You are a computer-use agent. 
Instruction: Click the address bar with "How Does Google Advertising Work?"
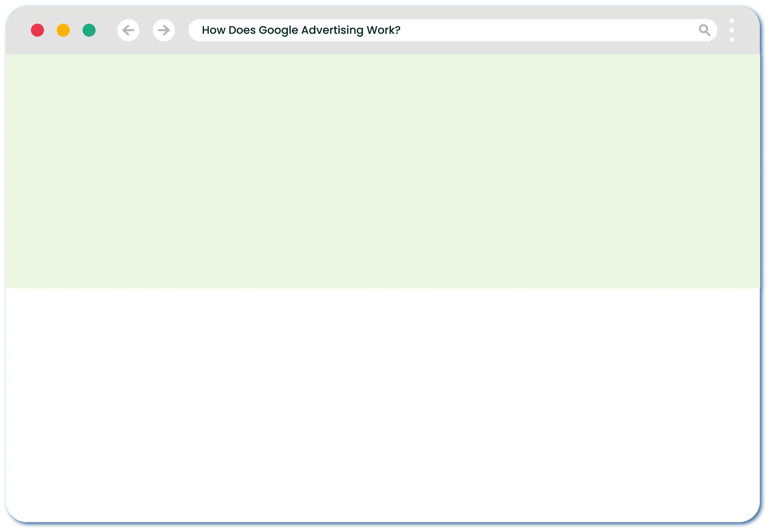(x=453, y=30)
